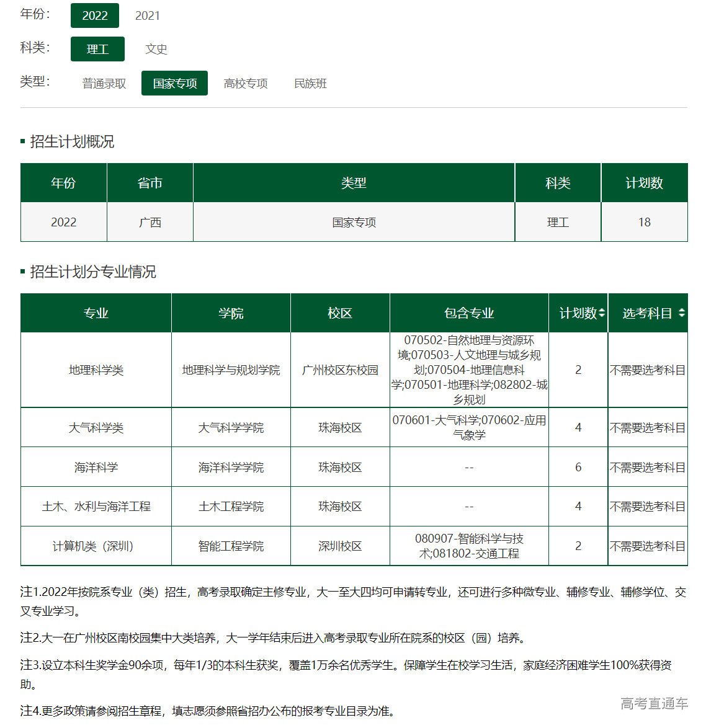Click the 理工 category button
The height and width of the screenshot is (728, 706).
97,49
